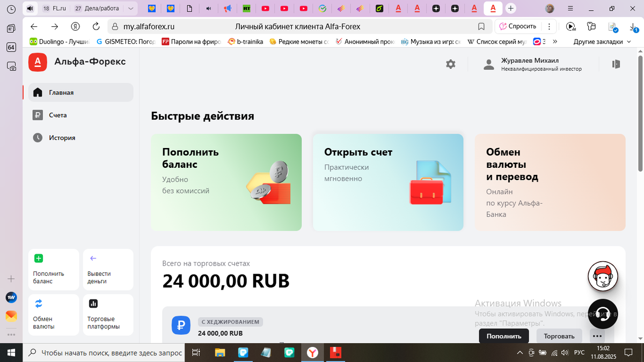Open the support chat mascot avatar
Viewport: 644px width, 362px height.
click(x=603, y=276)
